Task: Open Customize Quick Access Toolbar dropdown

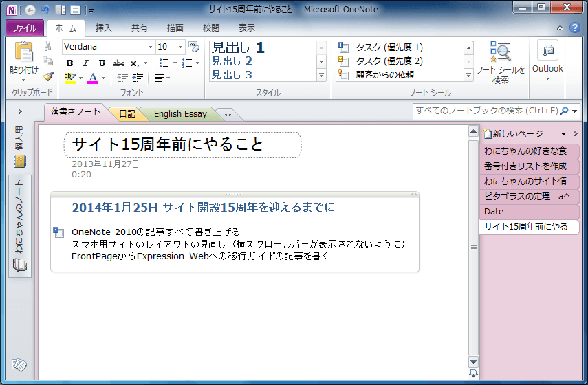Action: tap(91, 11)
